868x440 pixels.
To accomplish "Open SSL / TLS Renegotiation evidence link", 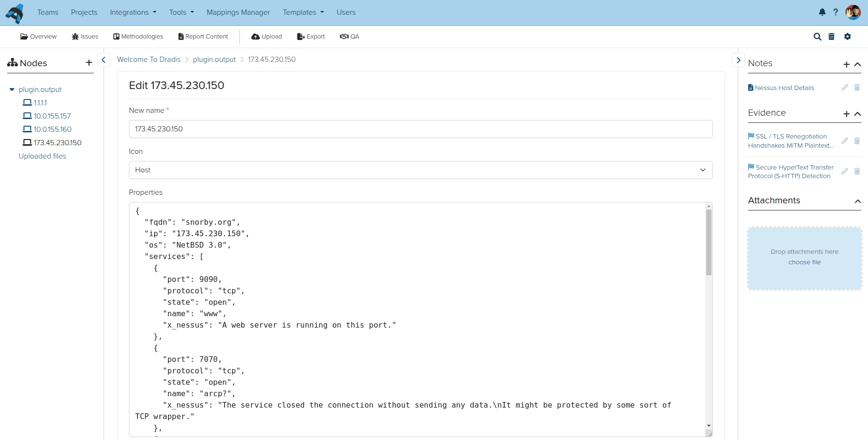I will click(791, 141).
